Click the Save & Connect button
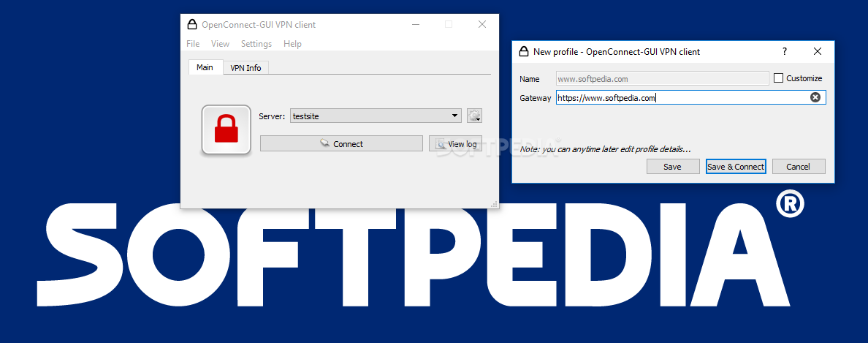Viewport: 868px width, 343px height. click(x=736, y=166)
